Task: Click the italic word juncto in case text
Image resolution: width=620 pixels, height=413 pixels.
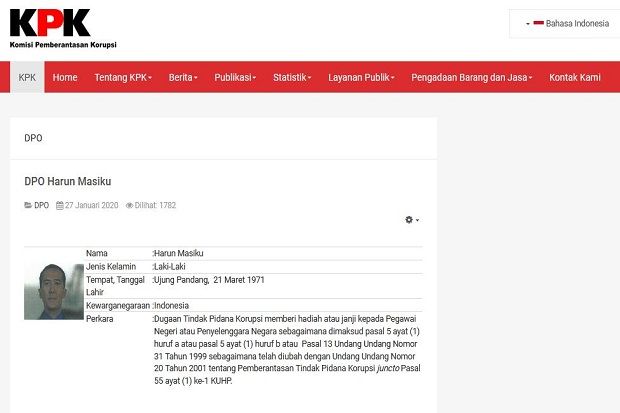Action: coord(388,368)
